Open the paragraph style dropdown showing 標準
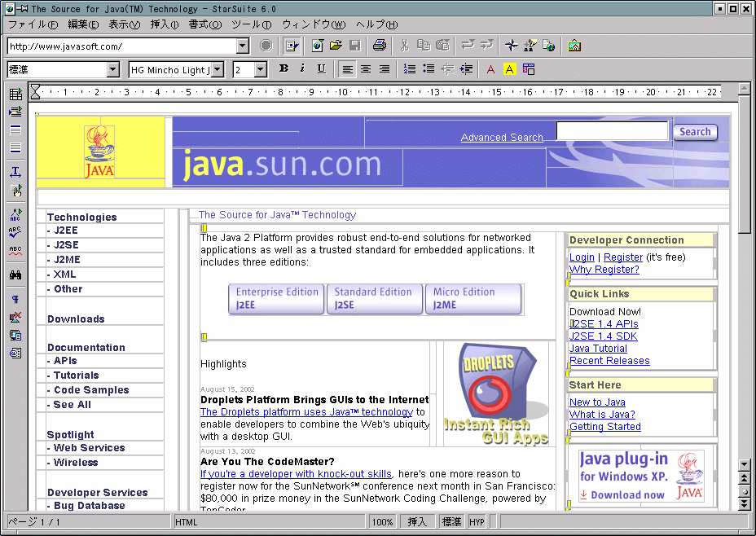Viewport: 756px width, 536px height. click(x=113, y=69)
